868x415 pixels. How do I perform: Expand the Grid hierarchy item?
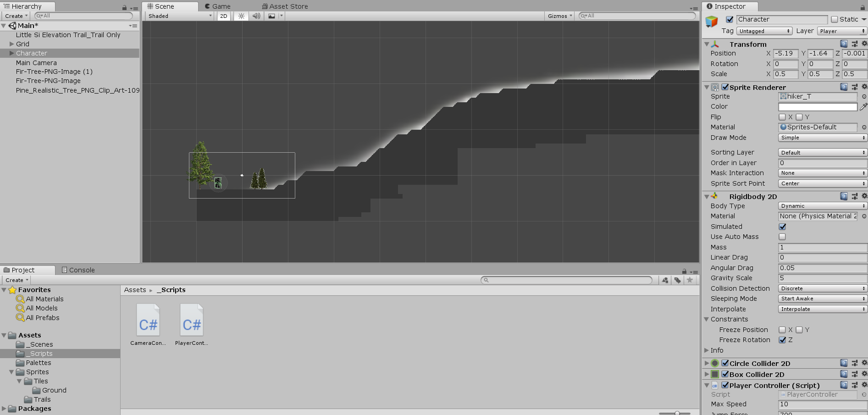pyautogui.click(x=12, y=44)
